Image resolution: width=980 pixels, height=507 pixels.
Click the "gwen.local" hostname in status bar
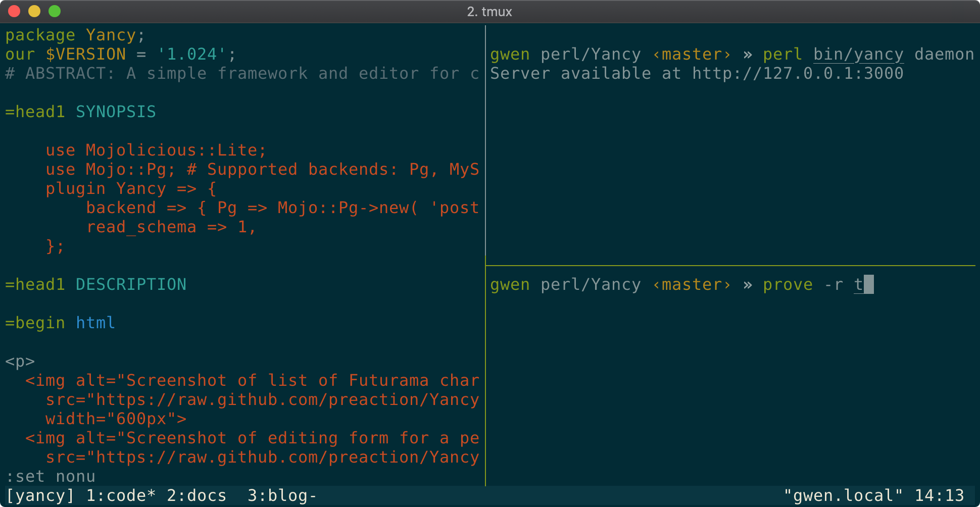click(x=843, y=495)
